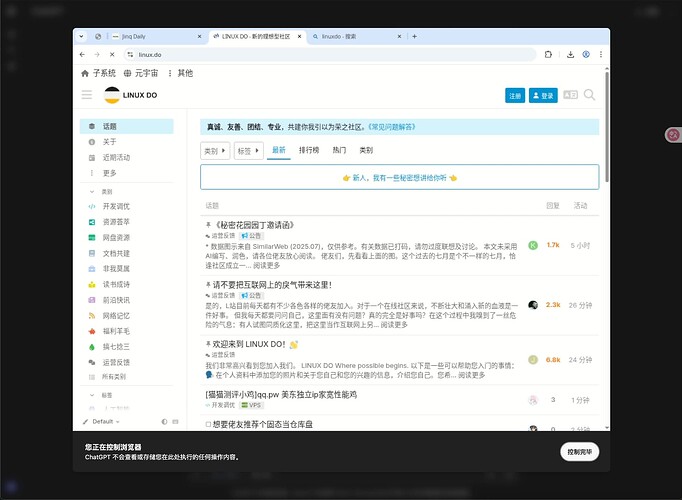Open topic 美东独立ip家宽性能鸡
682x500 pixels.
(281, 395)
